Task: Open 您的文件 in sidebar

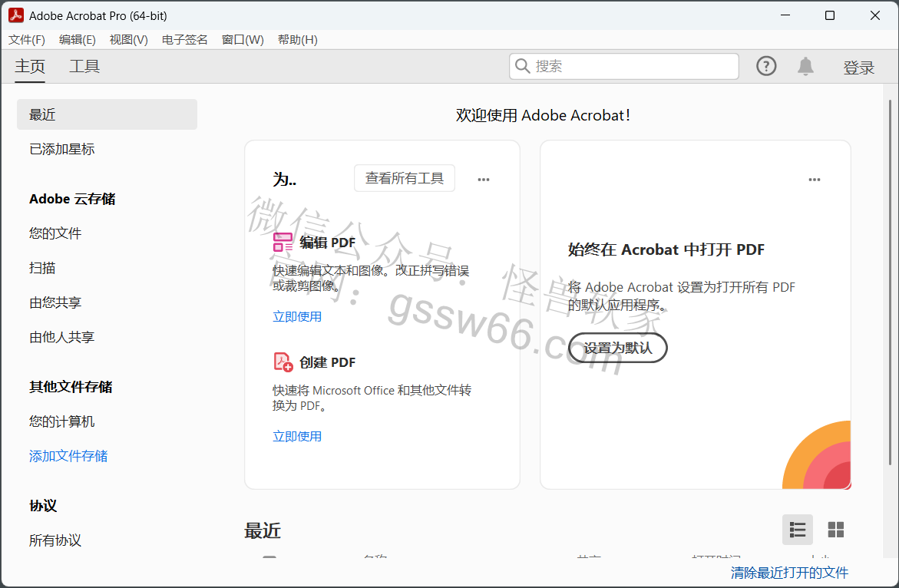Action: pyautogui.click(x=55, y=233)
